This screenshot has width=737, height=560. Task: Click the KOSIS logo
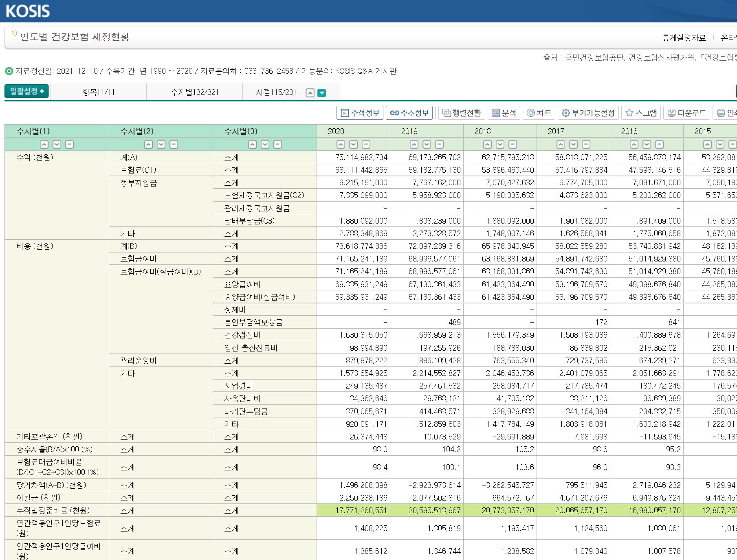(28, 11)
